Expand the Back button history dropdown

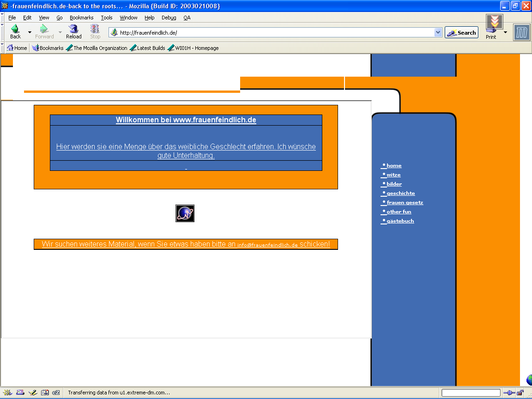click(x=30, y=32)
